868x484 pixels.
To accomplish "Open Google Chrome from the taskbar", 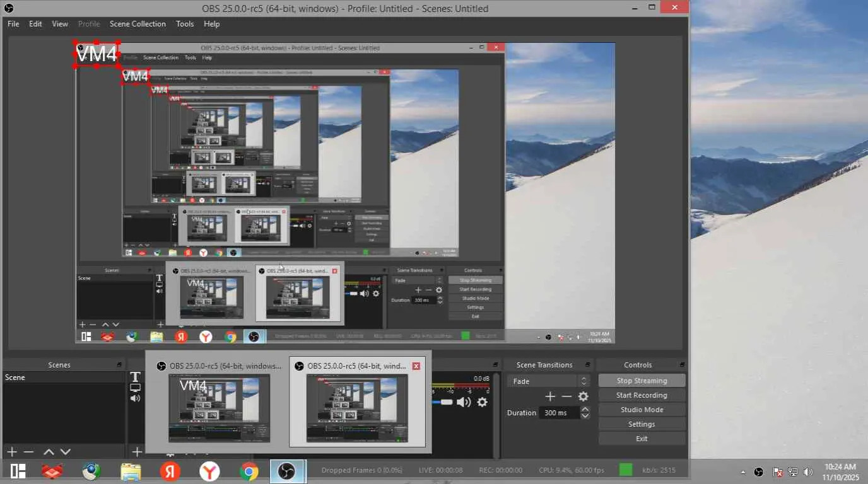I will tap(249, 471).
